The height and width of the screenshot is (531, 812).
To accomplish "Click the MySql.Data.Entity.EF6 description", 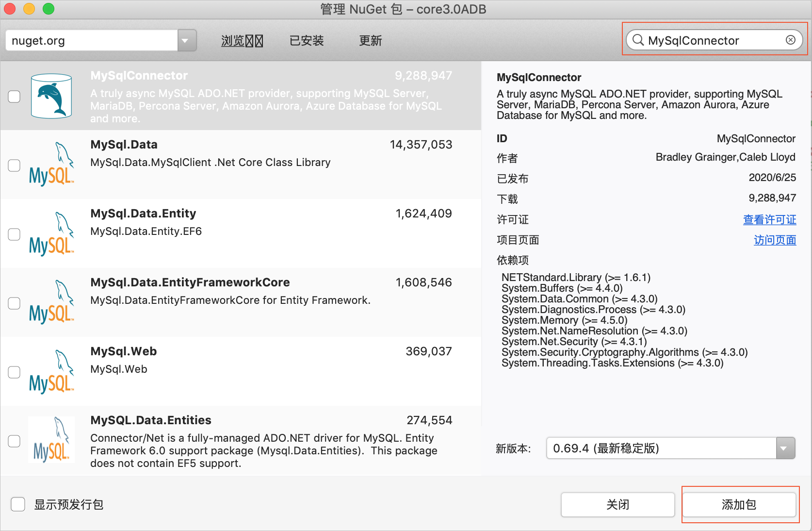I will click(x=146, y=232).
